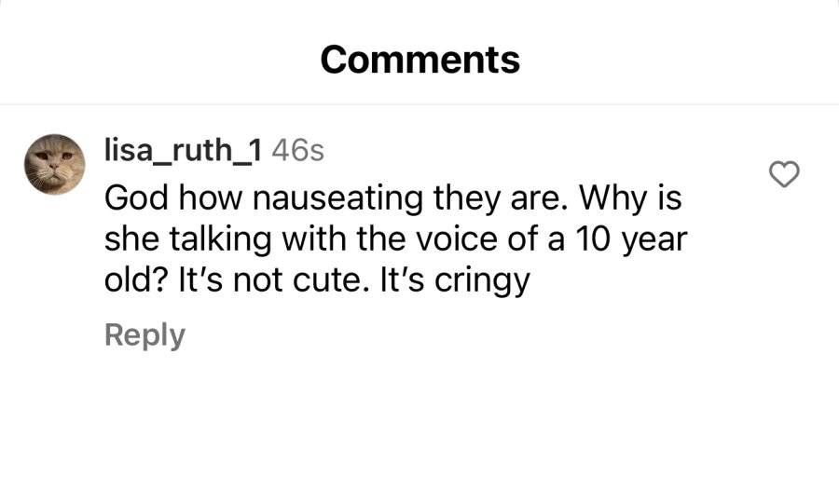The width and height of the screenshot is (839, 504).
Task: Click the Comments header title
Action: [420, 60]
